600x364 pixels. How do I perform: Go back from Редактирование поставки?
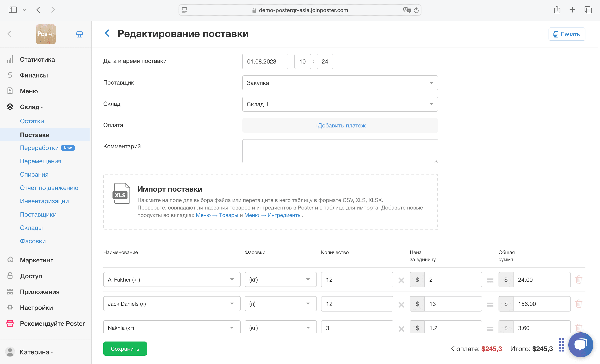tap(107, 33)
